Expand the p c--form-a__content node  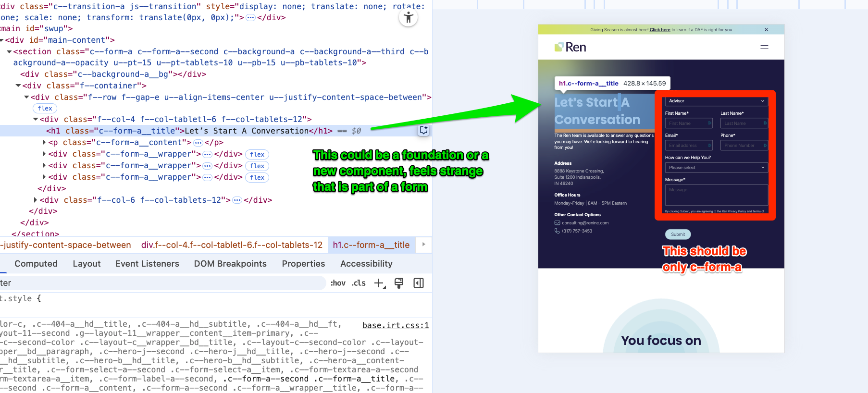(x=44, y=143)
